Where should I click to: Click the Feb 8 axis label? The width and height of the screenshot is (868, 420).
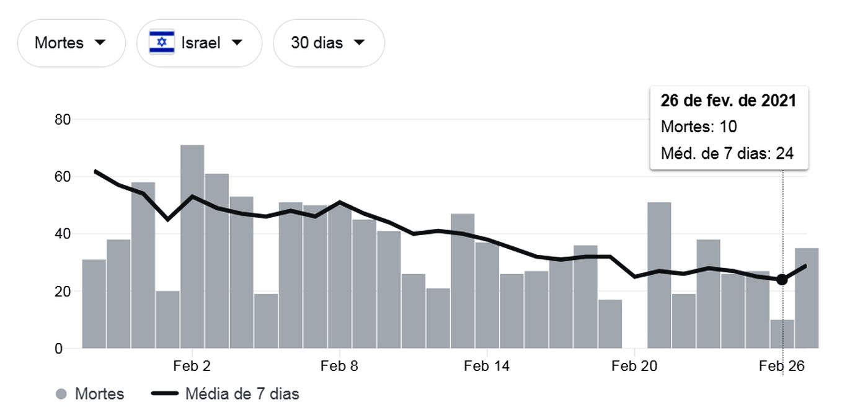339,366
